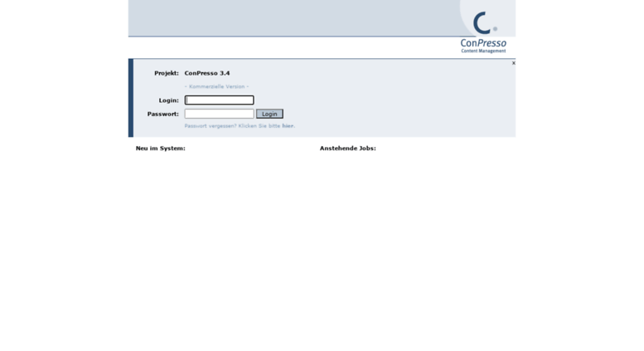Select the 'Neu im System:' heading
The width and height of the screenshot is (644, 351).
click(161, 149)
